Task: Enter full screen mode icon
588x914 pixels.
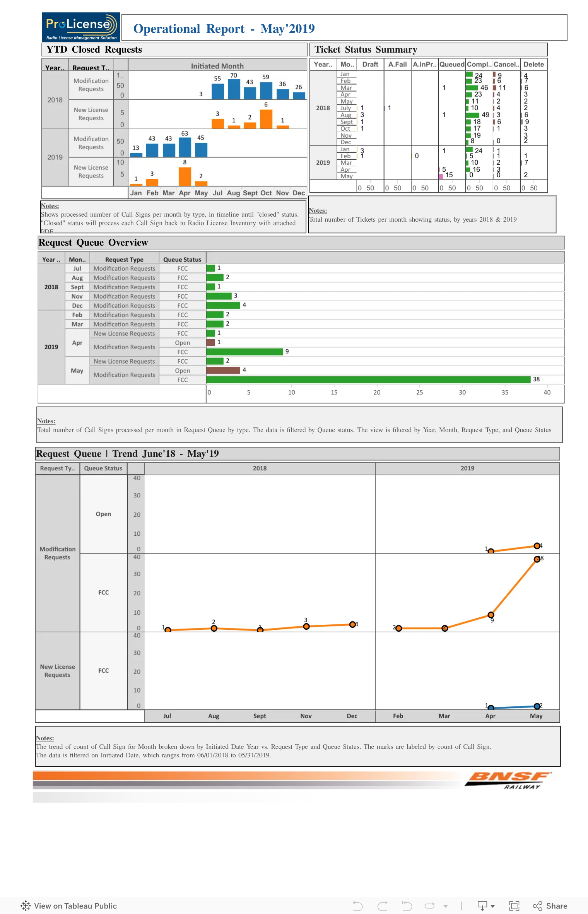Action: coord(514,905)
